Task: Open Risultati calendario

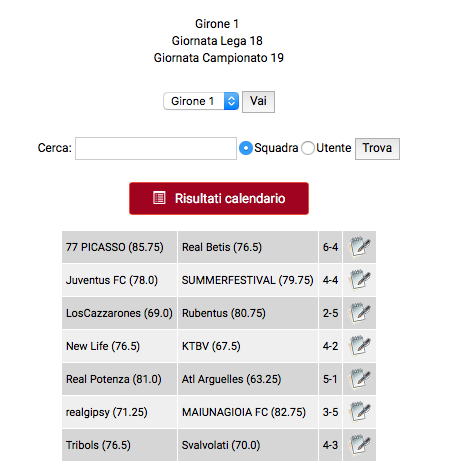Action: 219,198
